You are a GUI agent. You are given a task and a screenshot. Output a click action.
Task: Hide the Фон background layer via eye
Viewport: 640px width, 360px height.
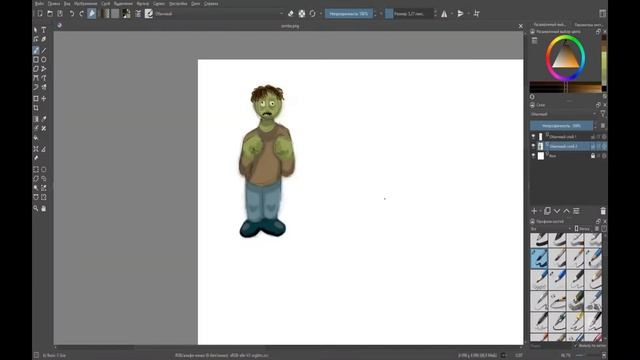(533, 156)
